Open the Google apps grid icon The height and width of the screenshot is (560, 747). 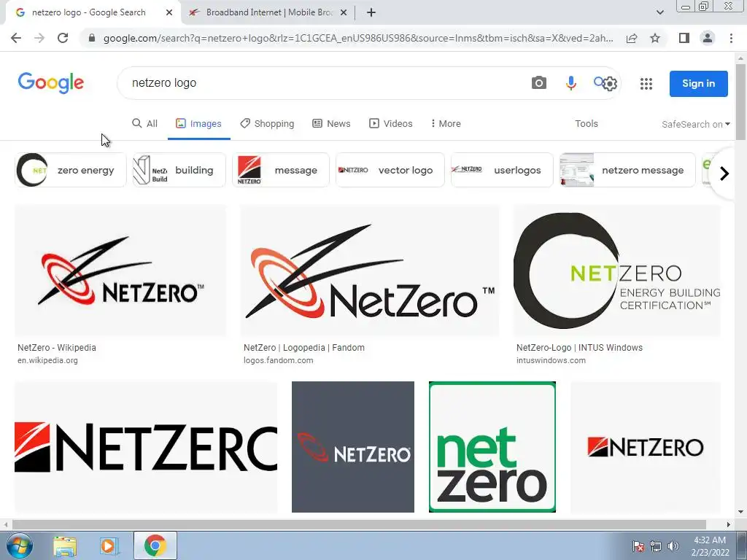point(646,84)
